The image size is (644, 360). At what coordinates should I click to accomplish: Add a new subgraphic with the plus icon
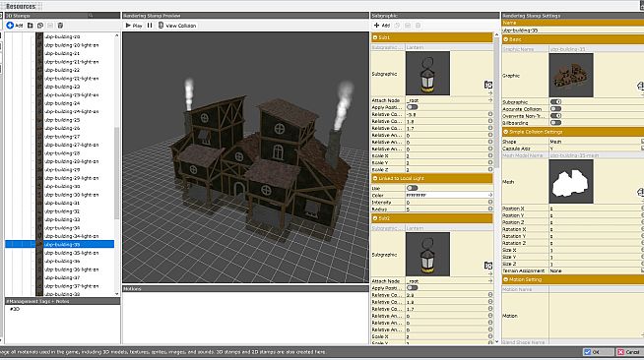[x=376, y=26]
